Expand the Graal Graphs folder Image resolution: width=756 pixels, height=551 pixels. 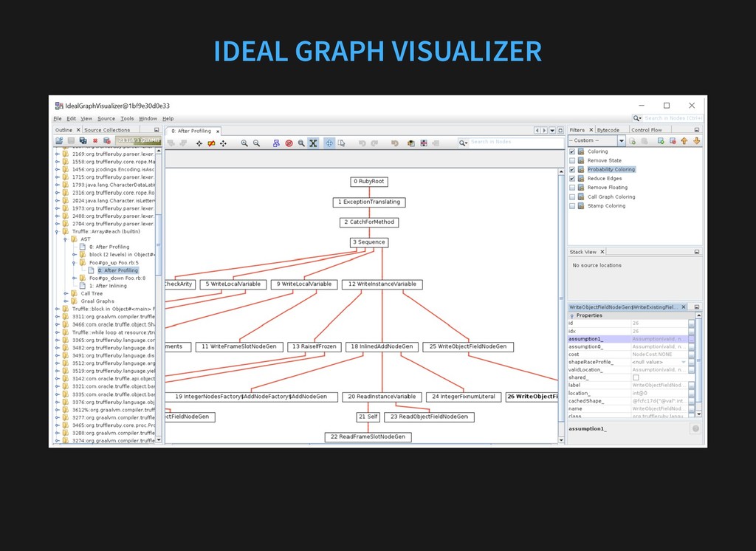point(66,301)
